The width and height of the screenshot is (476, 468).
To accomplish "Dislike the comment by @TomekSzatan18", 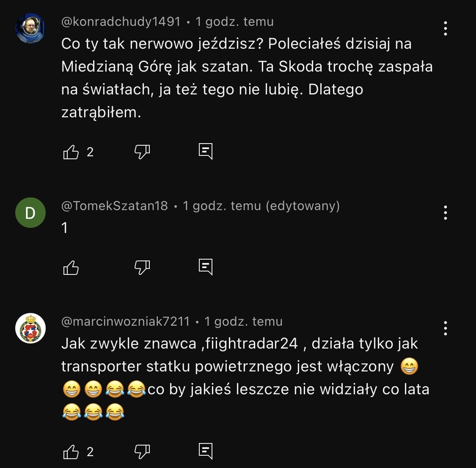I will coord(142,267).
